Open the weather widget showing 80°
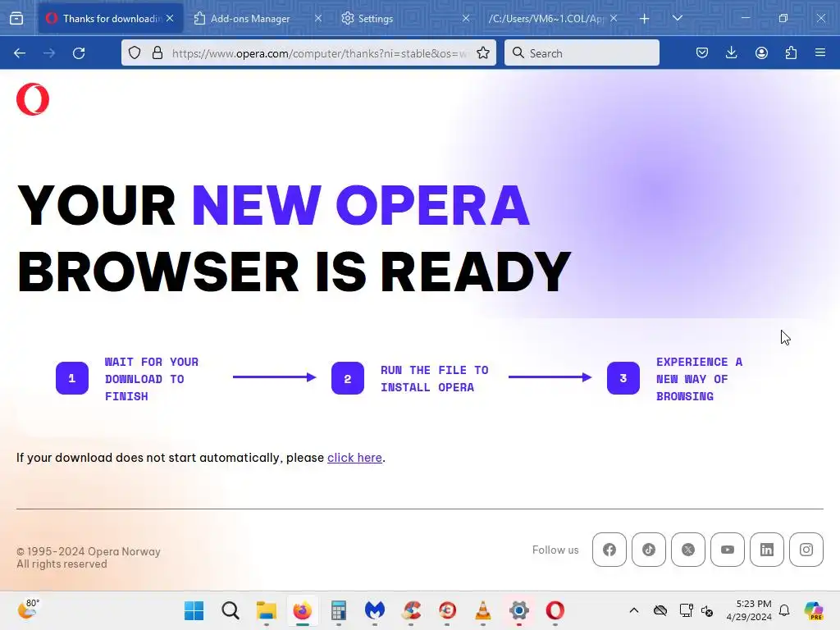Screen dimensions: 840x630 coord(28,609)
